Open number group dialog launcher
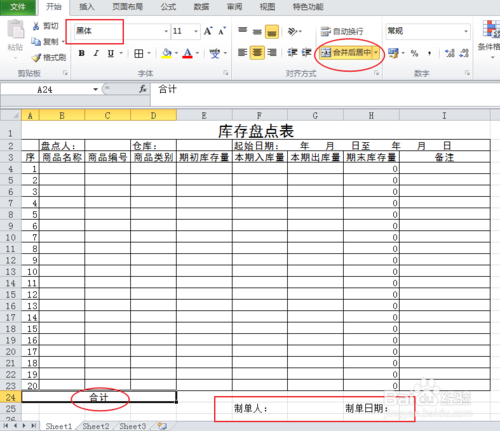500x431 pixels. coord(467,73)
